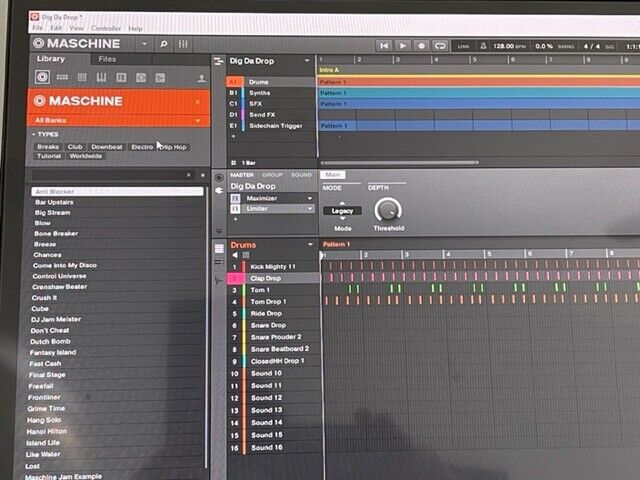Adjust the Threshold knob
The width and height of the screenshot is (640, 480).
click(388, 210)
